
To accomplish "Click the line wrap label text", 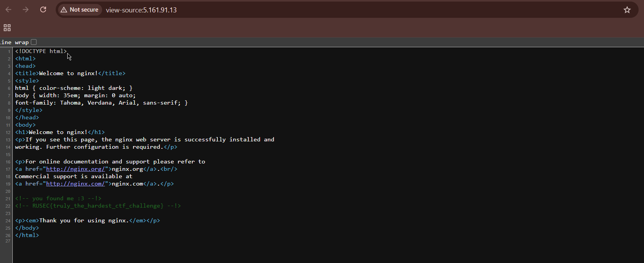I will coord(15,42).
